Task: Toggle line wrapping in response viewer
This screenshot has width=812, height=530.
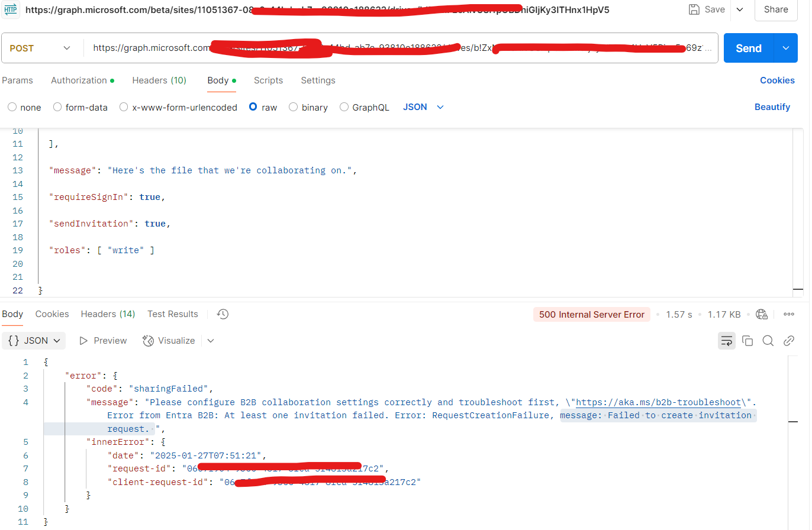Action: [727, 341]
